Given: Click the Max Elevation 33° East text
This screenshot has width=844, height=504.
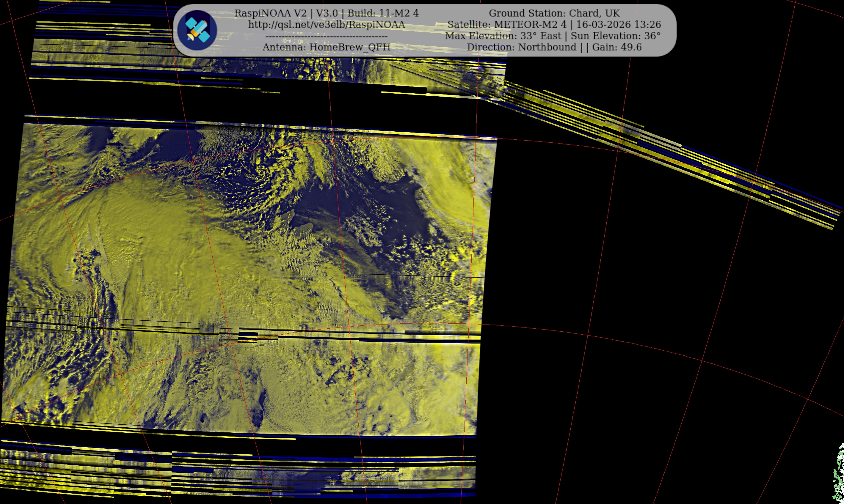Looking at the screenshot, I should tap(503, 36).
